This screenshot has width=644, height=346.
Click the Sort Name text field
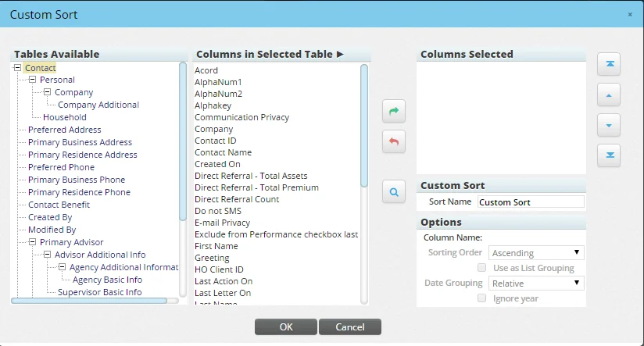[x=530, y=202]
